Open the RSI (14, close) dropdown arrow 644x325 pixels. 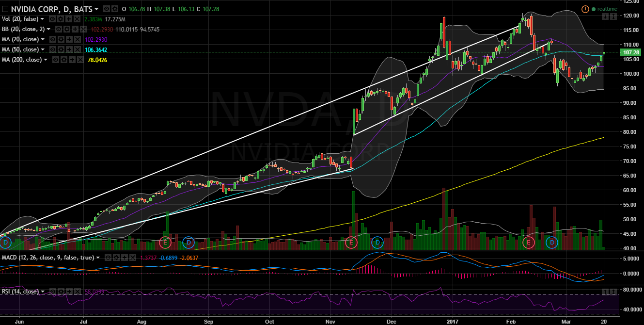[x=43, y=292]
